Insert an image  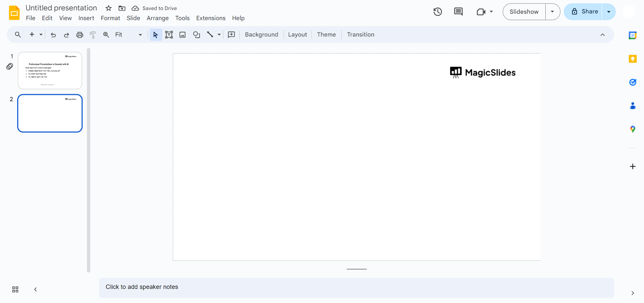(x=183, y=35)
